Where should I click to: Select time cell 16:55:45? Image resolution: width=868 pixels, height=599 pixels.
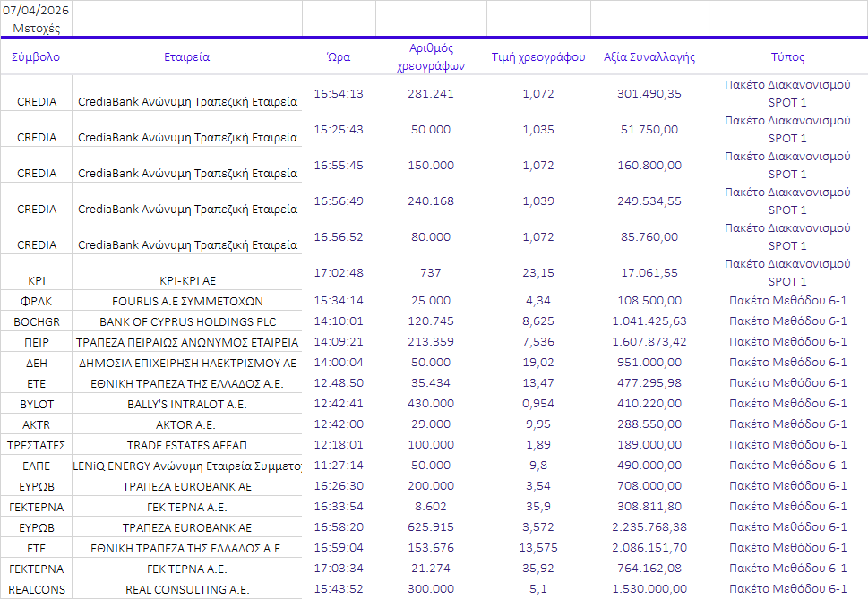click(x=339, y=166)
